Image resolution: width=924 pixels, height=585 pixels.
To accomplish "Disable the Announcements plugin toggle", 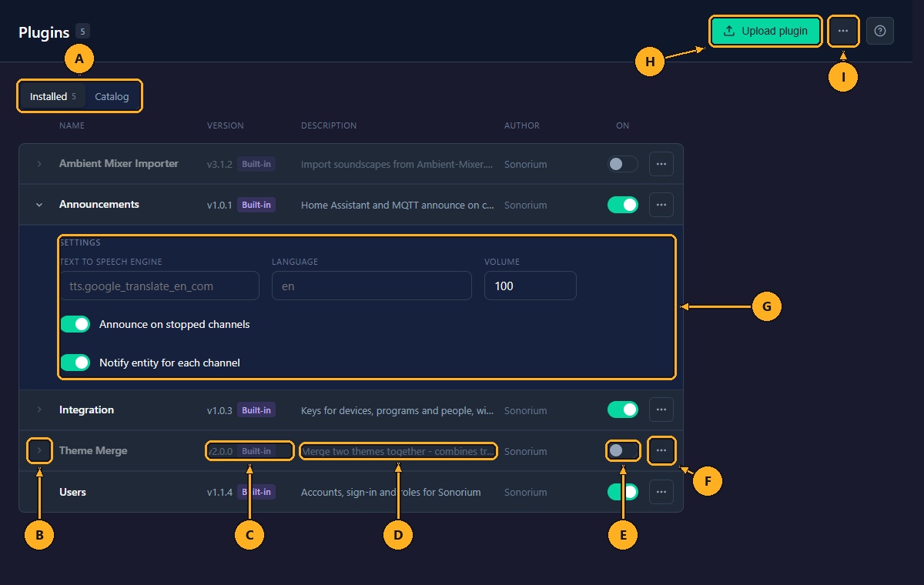I will coord(623,205).
